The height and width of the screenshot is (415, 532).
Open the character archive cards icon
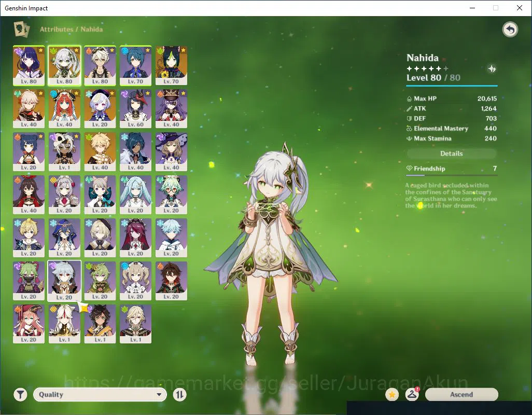click(21, 29)
